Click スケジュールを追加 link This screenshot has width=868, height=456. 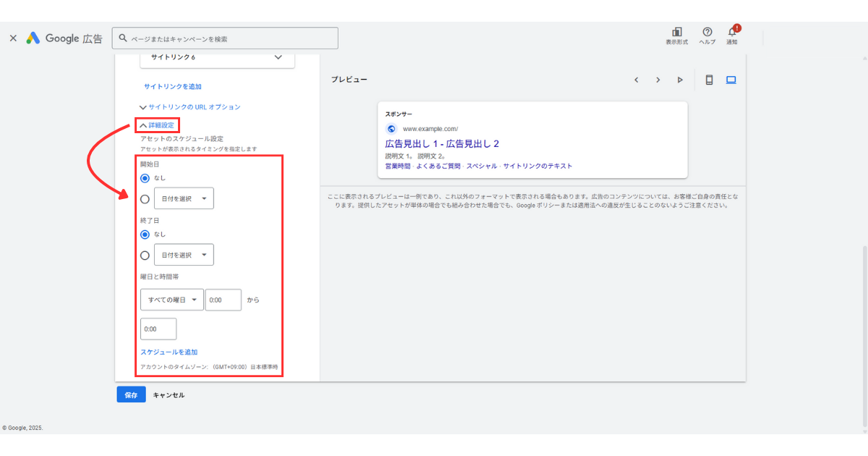coord(169,352)
